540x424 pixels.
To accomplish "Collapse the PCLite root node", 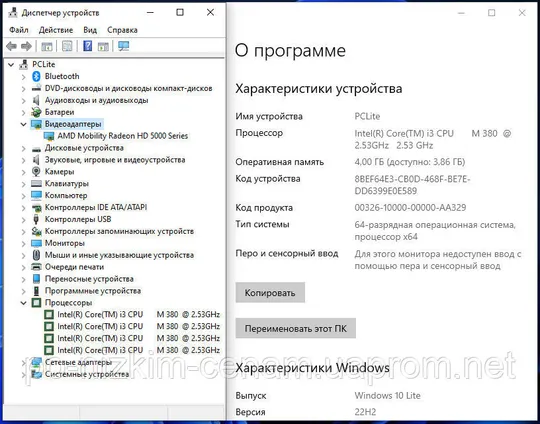I will (x=11, y=64).
